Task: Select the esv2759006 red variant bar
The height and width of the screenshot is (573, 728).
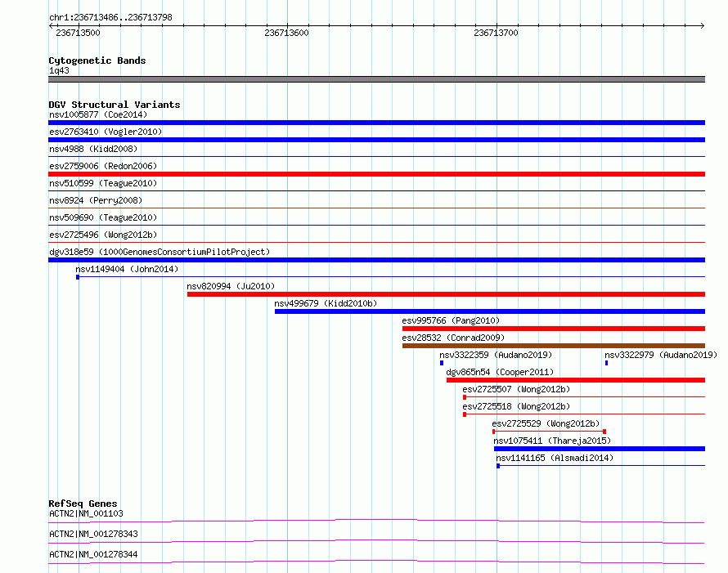Action: (x=376, y=174)
